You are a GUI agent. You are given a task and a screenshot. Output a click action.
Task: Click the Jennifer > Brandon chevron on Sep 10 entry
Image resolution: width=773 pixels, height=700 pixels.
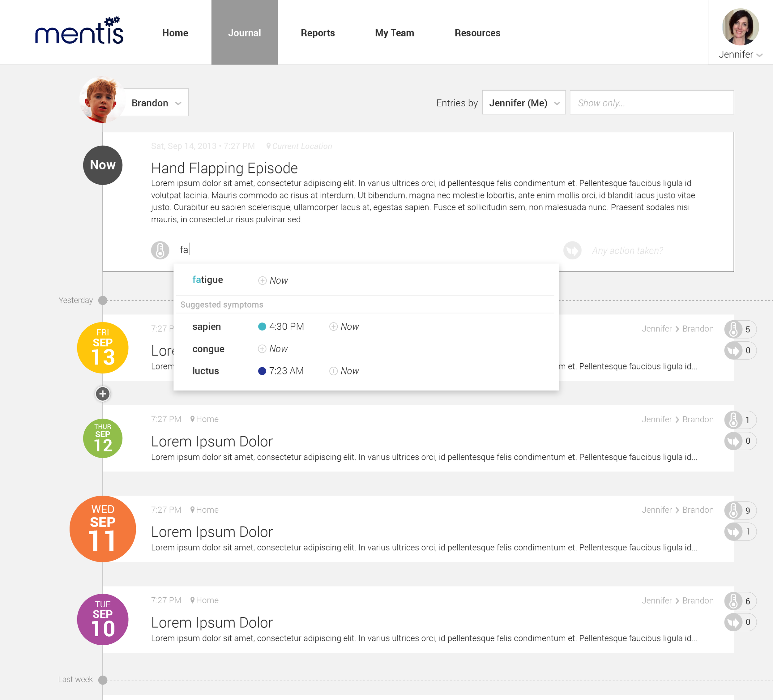pyautogui.click(x=677, y=601)
